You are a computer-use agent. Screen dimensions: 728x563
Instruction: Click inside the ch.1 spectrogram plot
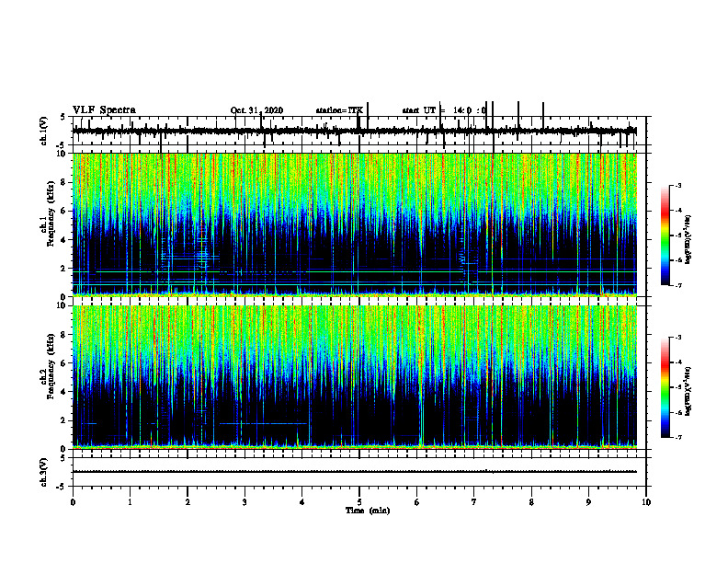(354, 224)
